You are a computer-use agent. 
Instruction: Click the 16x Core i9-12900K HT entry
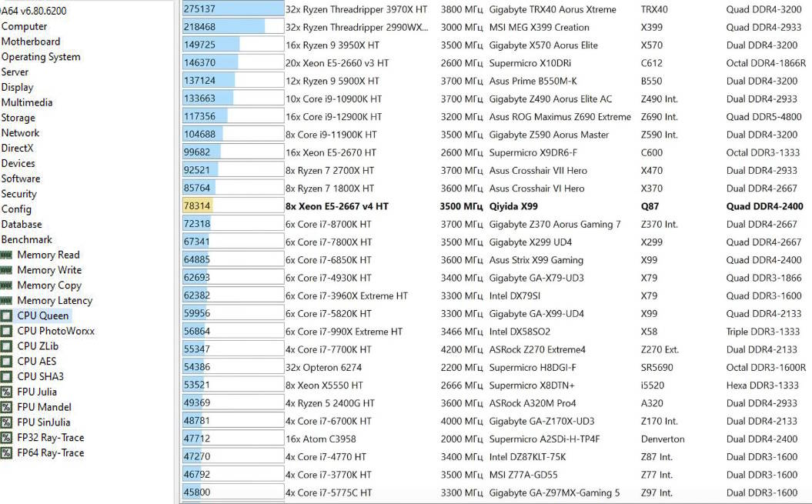(333, 116)
